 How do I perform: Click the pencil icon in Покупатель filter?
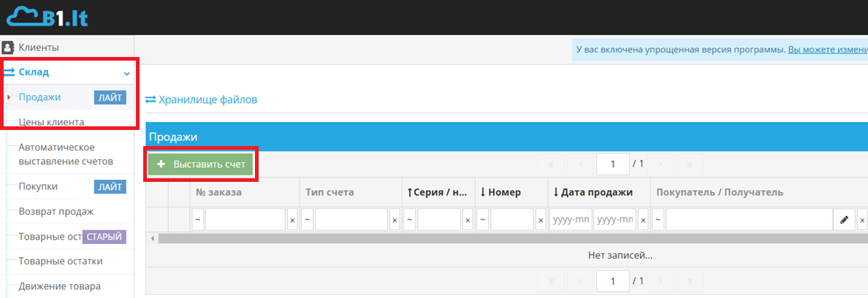tap(843, 220)
